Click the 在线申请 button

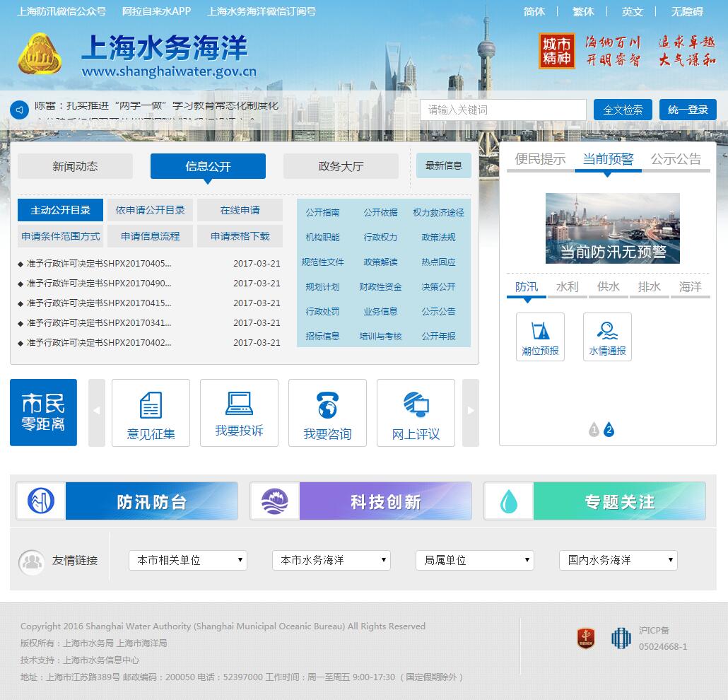click(240, 210)
